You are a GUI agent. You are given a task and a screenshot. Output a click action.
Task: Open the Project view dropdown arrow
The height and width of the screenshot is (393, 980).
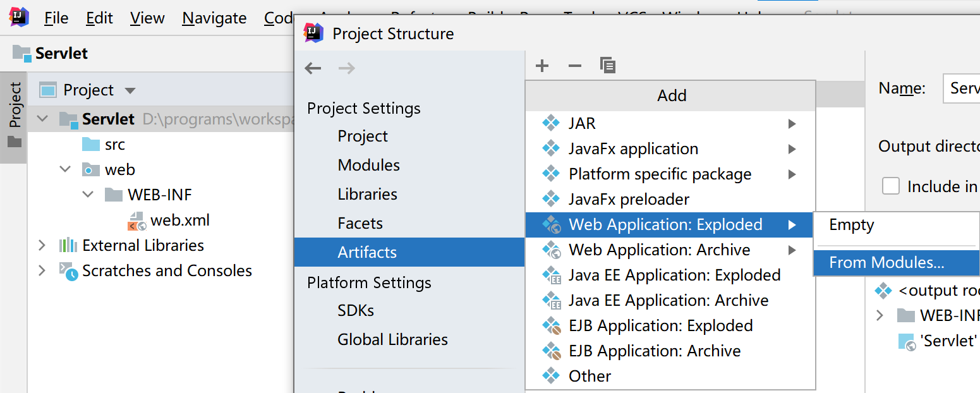pyautogui.click(x=130, y=90)
